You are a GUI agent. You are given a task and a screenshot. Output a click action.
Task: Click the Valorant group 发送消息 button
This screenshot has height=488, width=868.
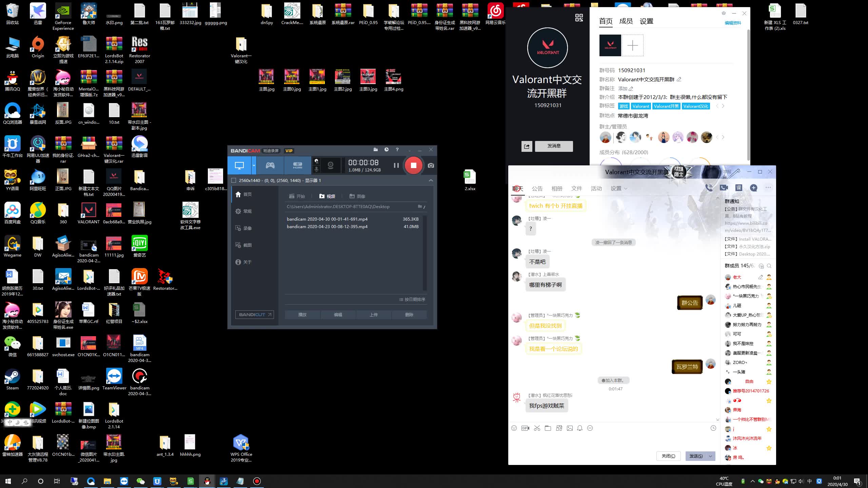[554, 146]
